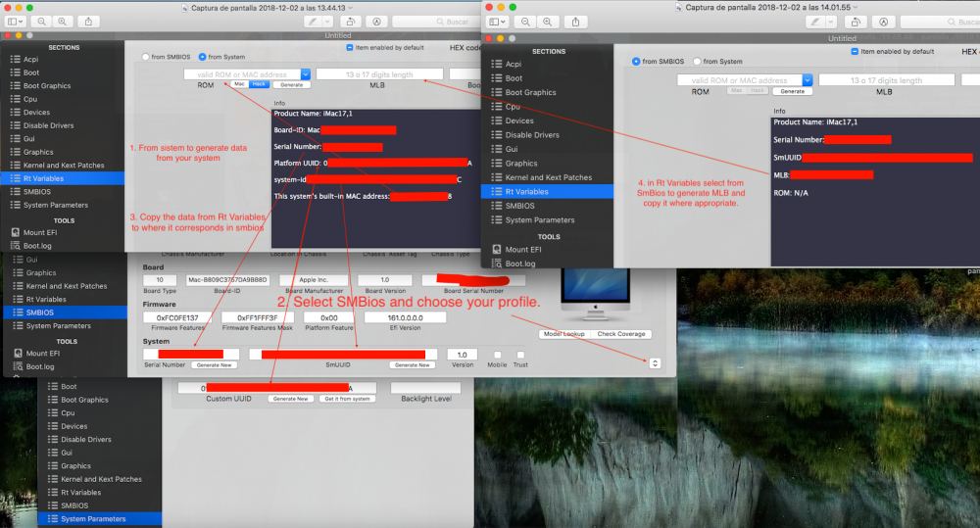Screen dimensions: 980x528
Task: Click zoom out icon in right Preview window
Action: click(x=525, y=22)
